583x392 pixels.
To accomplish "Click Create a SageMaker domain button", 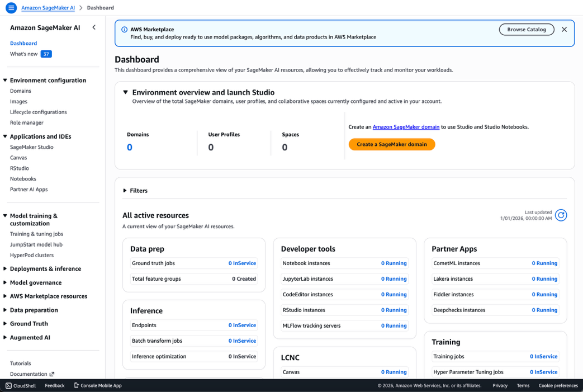I will click(391, 144).
